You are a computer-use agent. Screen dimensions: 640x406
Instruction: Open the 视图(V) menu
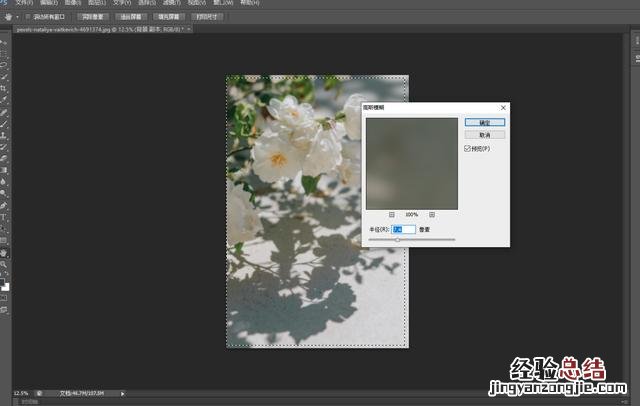point(197,2)
